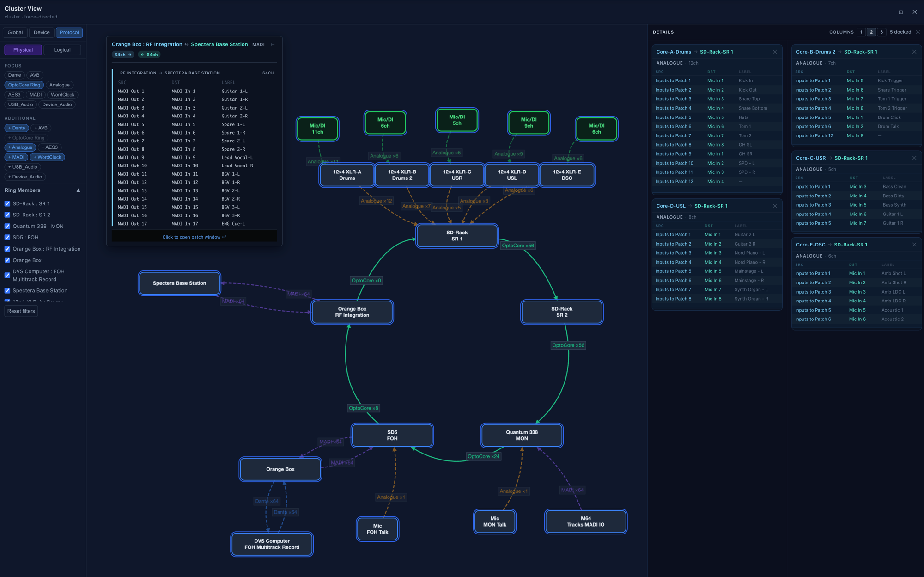Select the Mic/DI 5ch source node
The height and width of the screenshot is (577, 924).
click(457, 120)
